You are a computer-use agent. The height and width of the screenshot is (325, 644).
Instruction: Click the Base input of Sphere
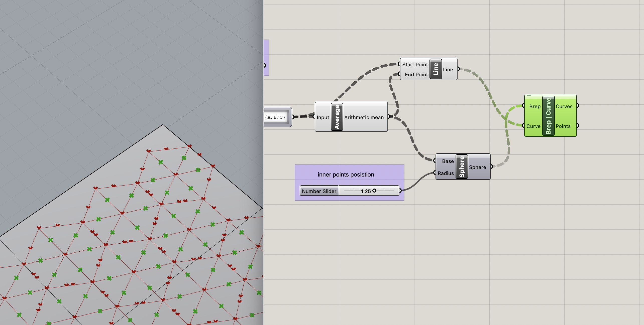(x=448, y=161)
